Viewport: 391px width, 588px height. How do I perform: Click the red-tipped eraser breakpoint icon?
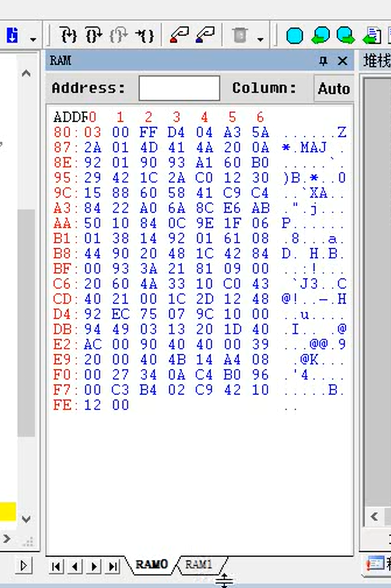click(179, 34)
